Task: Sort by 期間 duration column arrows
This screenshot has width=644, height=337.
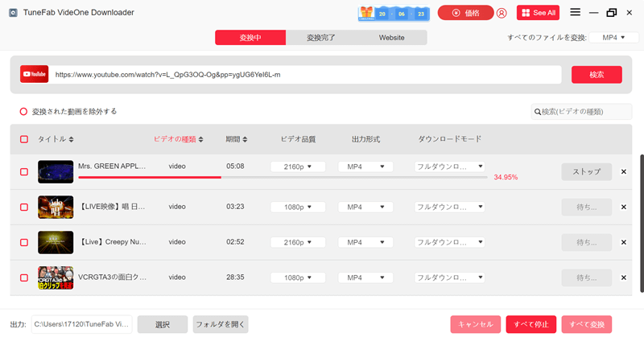Action: point(246,140)
